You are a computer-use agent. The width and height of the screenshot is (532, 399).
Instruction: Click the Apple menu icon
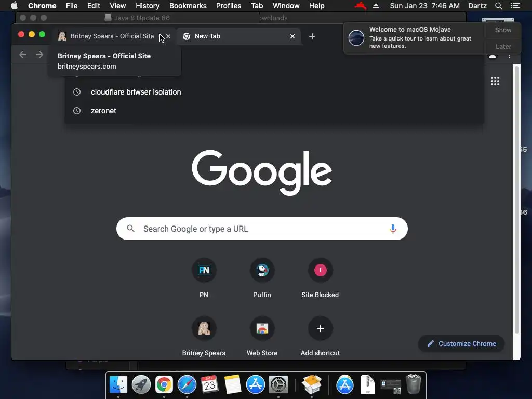point(14,6)
